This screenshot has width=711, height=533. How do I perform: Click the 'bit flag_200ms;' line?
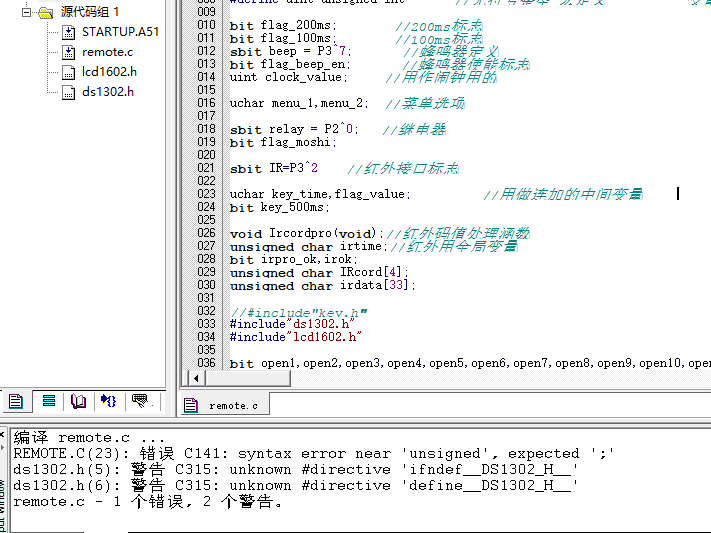point(283,25)
